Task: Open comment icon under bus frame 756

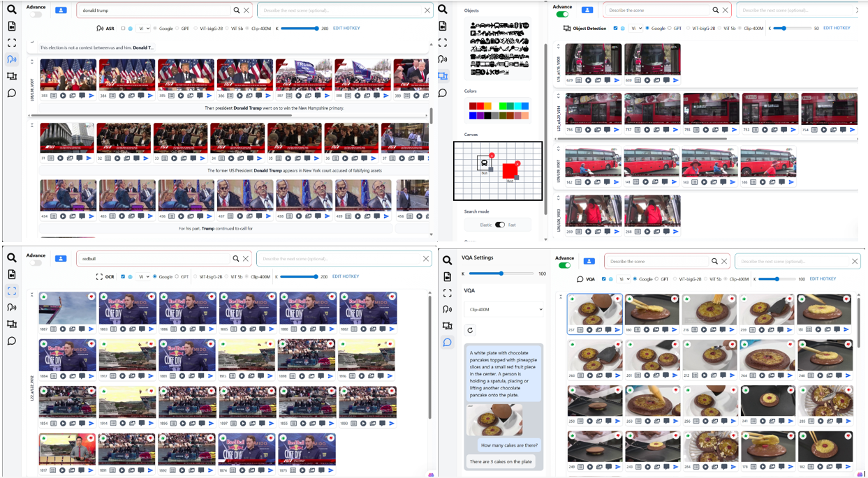Action: [x=607, y=130]
